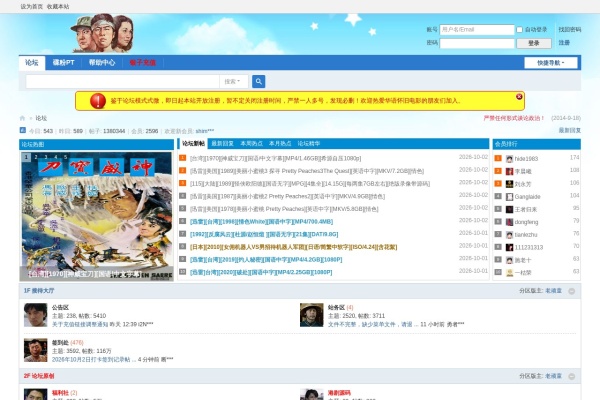Switch to the 最新回复 tab
This screenshot has width=600, height=400.
222,144
